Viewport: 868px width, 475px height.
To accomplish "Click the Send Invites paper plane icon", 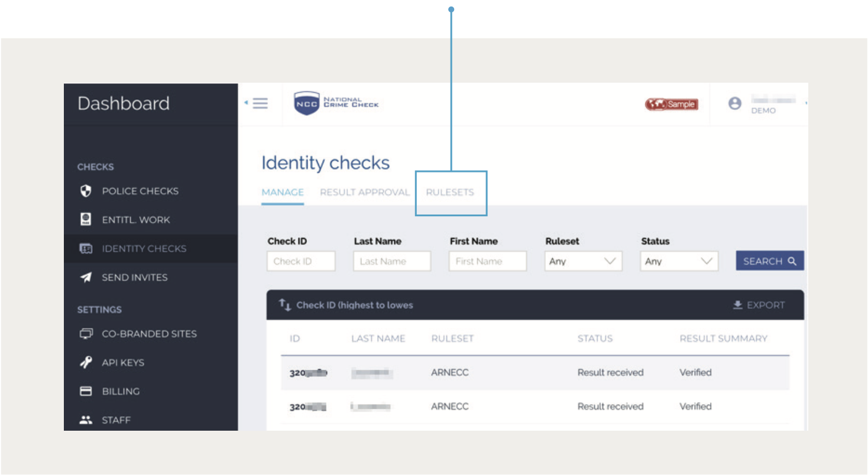I will (x=84, y=277).
